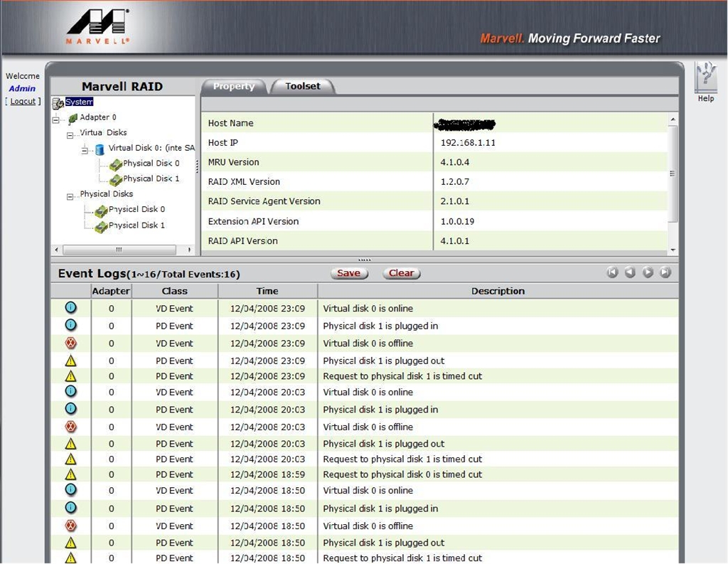Save the event logs
The width and height of the screenshot is (728, 564).
[x=348, y=273]
